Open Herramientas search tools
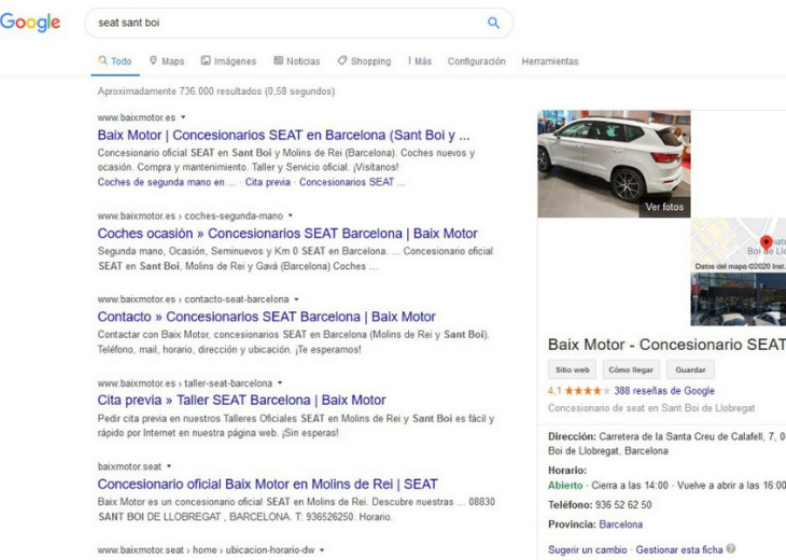786x560 pixels. pos(550,61)
